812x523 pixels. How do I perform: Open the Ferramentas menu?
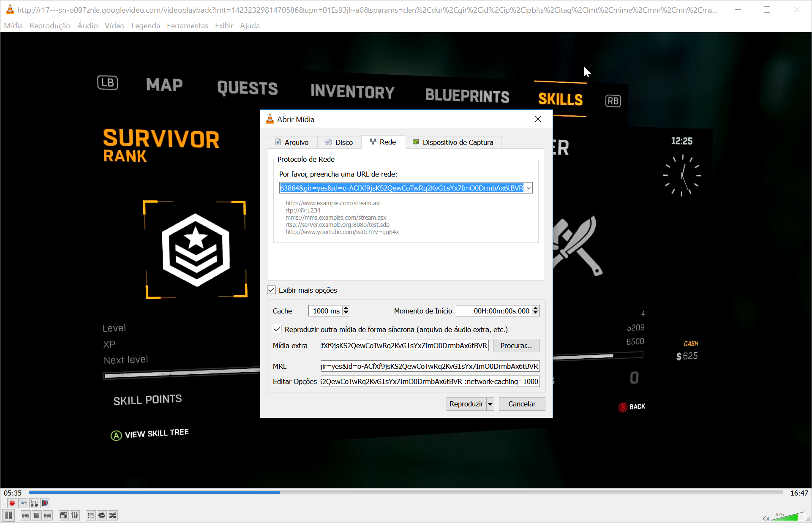tap(188, 26)
